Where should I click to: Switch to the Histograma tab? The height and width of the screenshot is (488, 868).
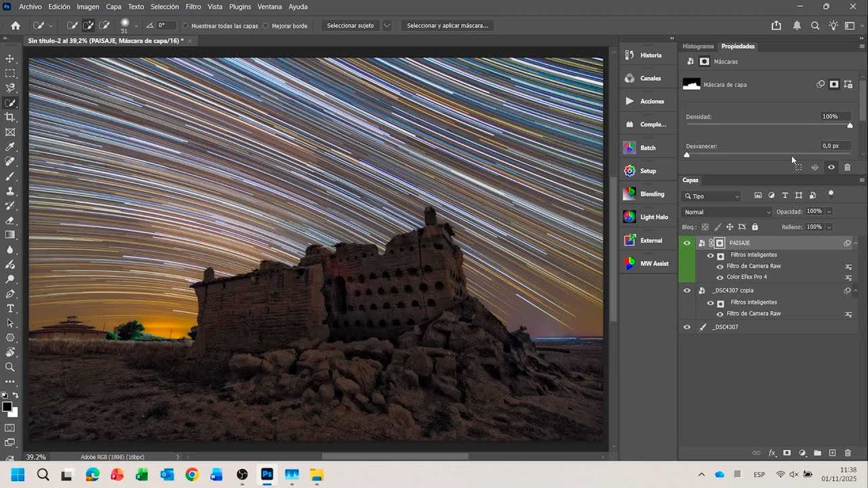pos(698,46)
